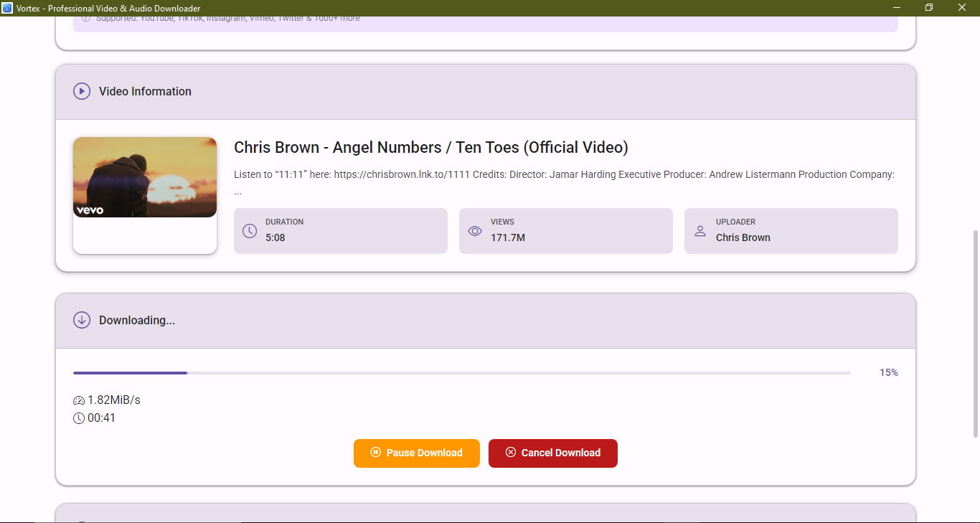Click the eye icon beside Views
This screenshot has width=980, height=523.
(x=475, y=231)
